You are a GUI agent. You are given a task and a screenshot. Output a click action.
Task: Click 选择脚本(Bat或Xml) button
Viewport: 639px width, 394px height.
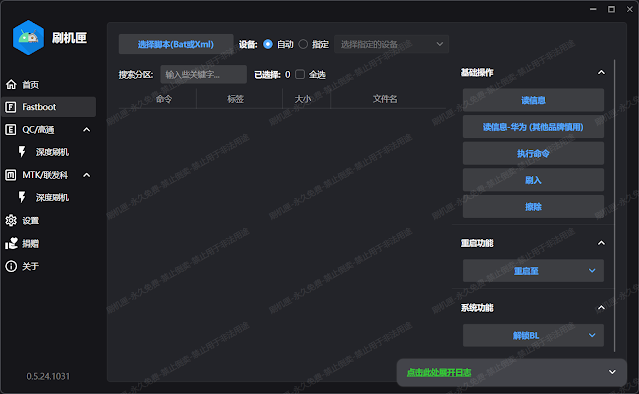[176, 44]
